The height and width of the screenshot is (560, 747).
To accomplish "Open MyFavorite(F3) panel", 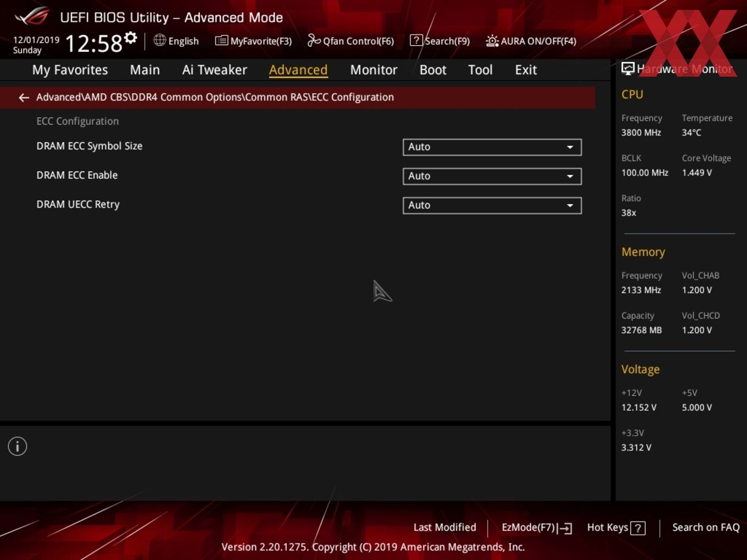I will (x=261, y=41).
